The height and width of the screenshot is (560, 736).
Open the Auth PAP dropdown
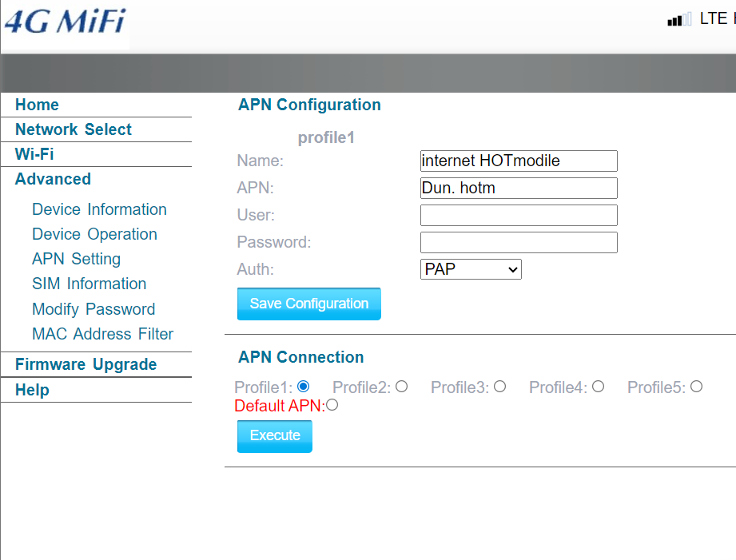471,269
